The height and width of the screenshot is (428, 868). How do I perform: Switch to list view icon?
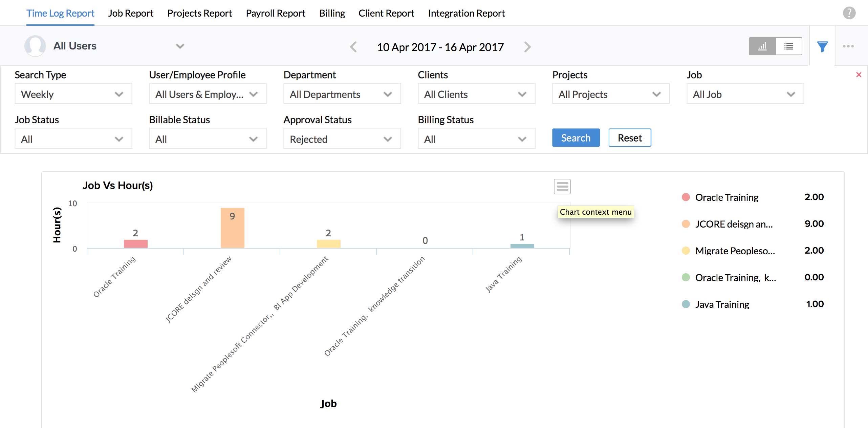(788, 46)
